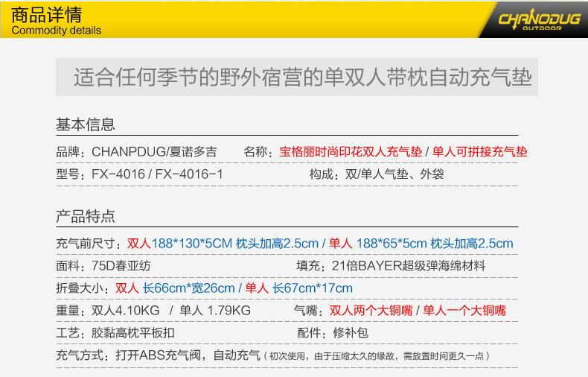
Task: Select the 产品特点 section heading
Action: pos(86,216)
